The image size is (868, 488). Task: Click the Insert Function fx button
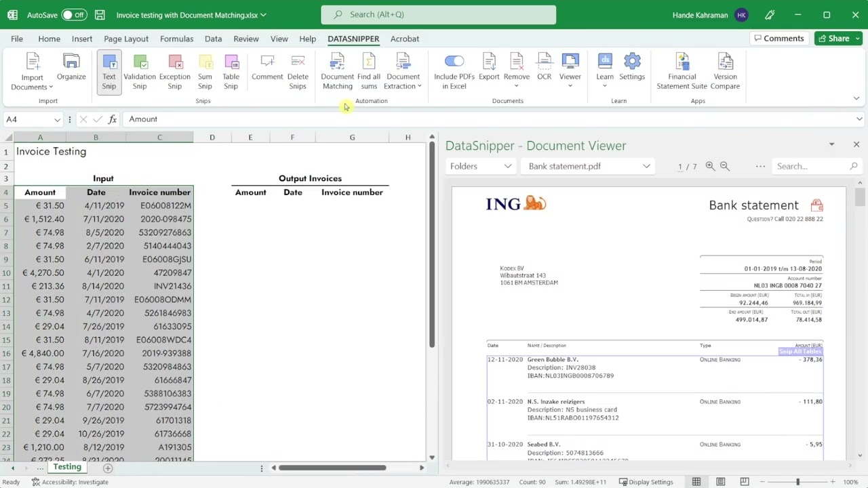(113, 119)
